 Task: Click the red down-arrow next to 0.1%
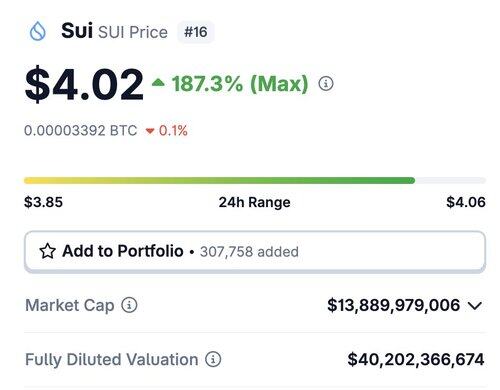coord(150,131)
